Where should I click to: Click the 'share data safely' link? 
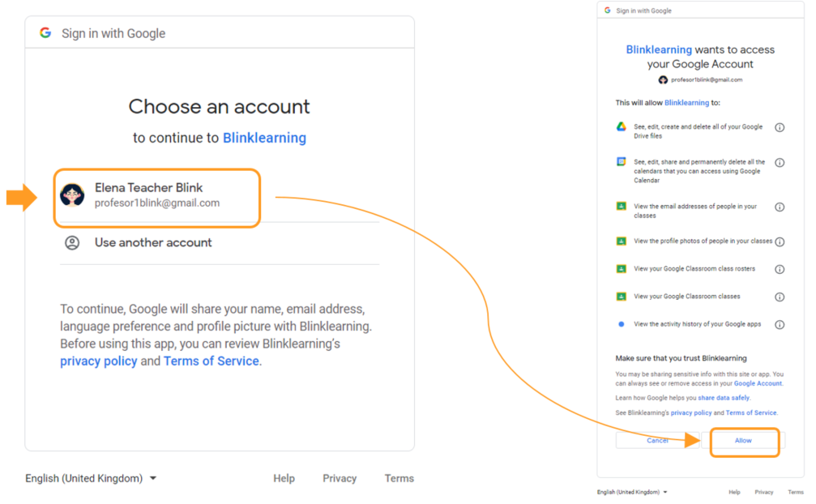[x=724, y=398]
